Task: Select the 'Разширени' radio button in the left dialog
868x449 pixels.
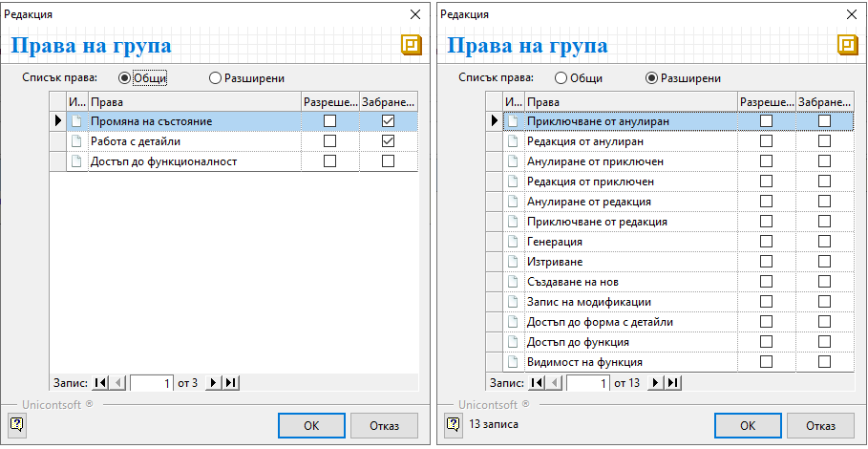Action: (x=215, y=78)
